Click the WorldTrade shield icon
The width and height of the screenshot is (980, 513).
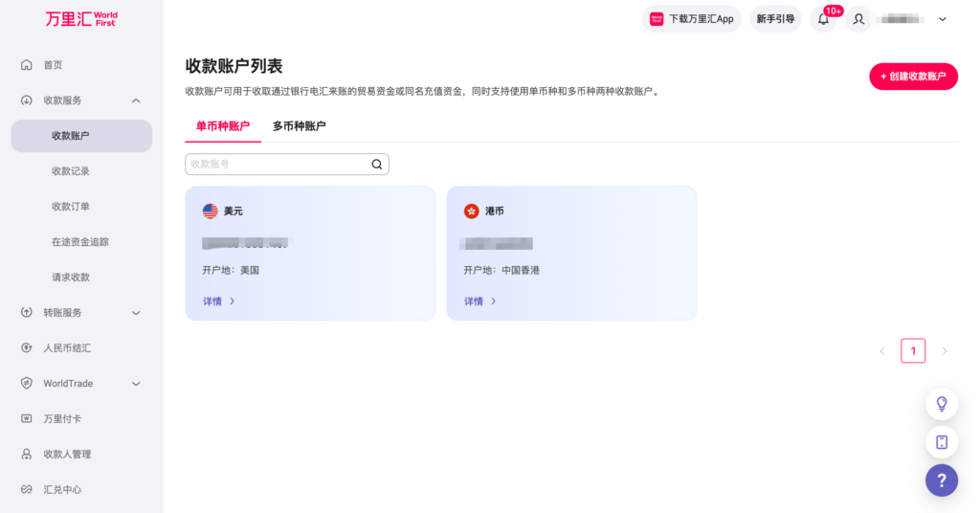[26, 383]
